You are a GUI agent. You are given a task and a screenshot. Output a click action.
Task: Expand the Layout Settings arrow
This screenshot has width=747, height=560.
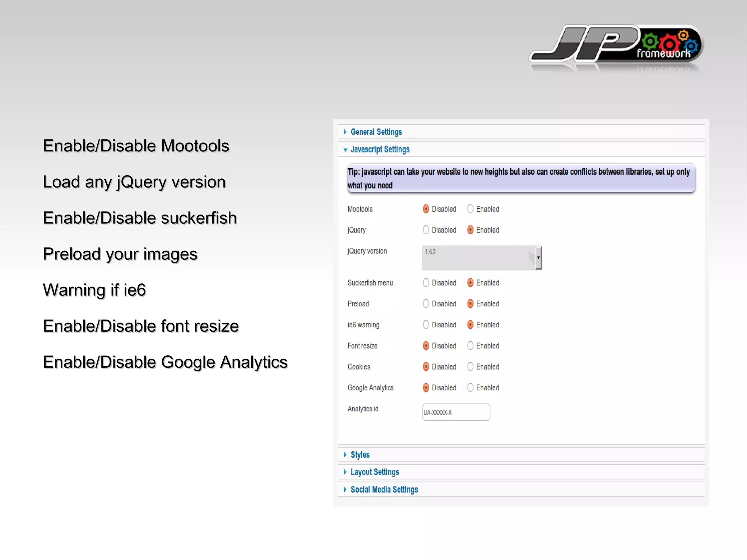coord(345,472)
